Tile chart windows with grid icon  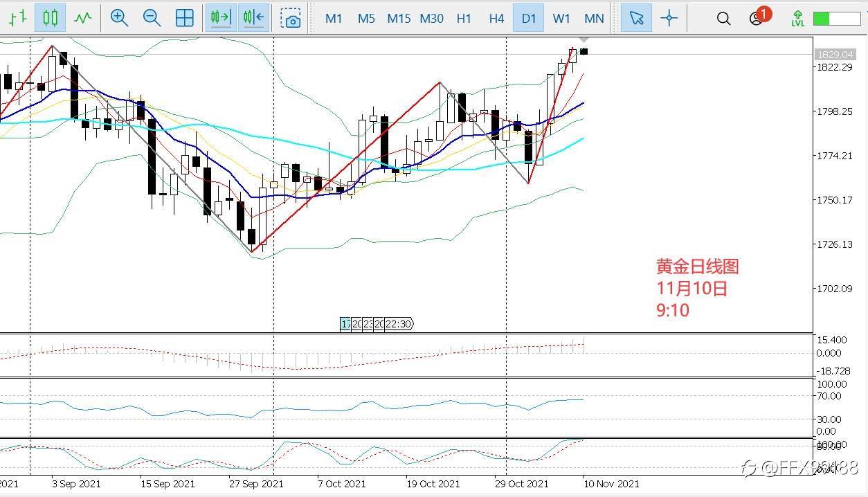point(185,18)
